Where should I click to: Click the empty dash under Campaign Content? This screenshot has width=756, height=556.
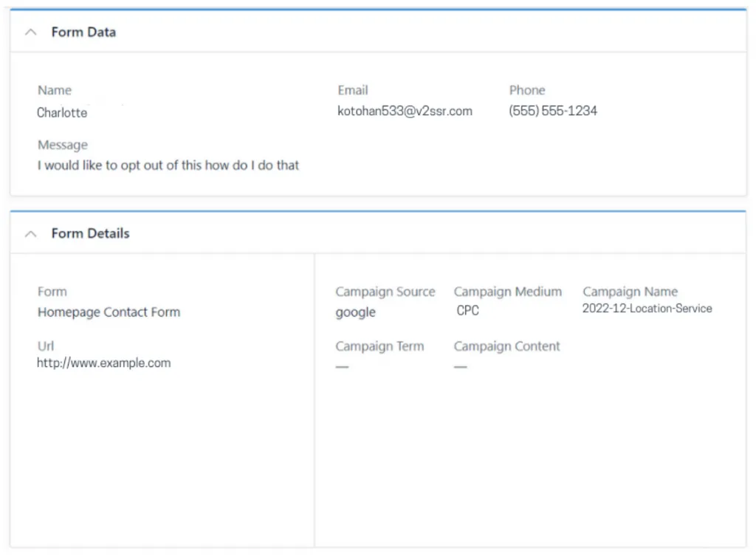461,367
